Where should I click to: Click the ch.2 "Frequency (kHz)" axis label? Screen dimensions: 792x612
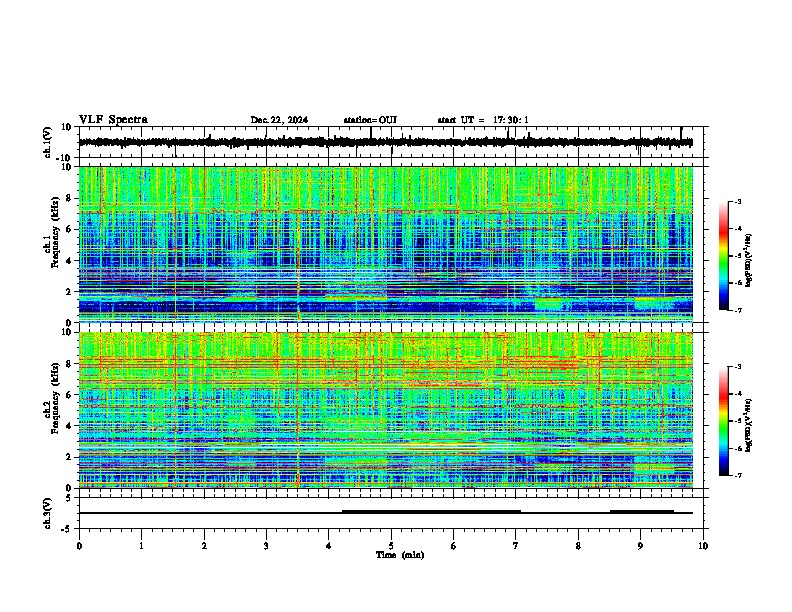(x=55, y=398)
